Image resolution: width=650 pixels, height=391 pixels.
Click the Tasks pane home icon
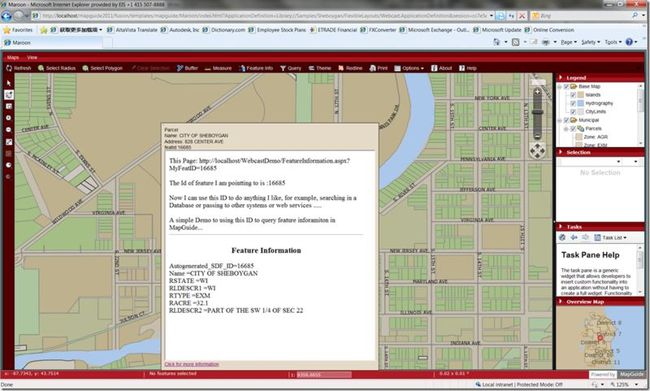[x=562, y=238]
